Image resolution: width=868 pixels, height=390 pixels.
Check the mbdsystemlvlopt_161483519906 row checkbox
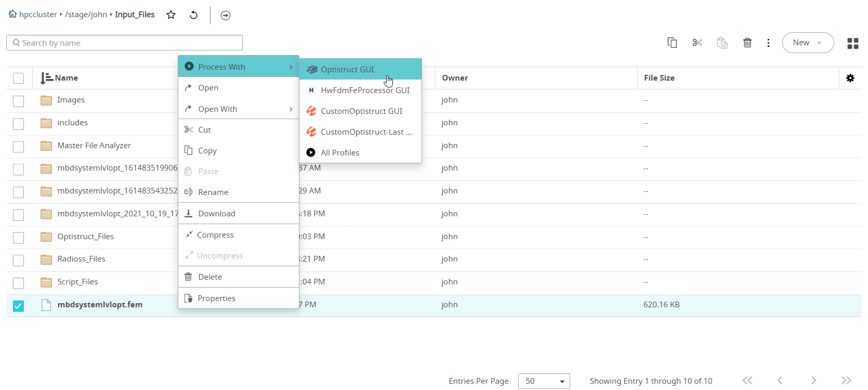[18, 170]
